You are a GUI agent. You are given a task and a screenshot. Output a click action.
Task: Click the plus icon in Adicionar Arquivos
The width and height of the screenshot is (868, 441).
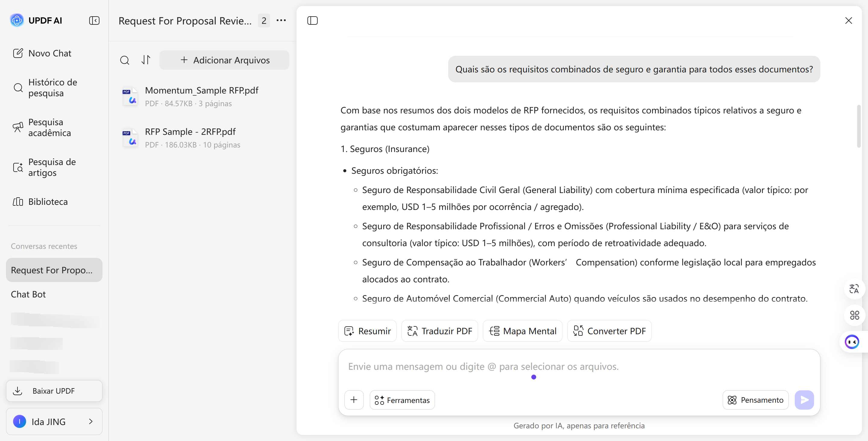(x=184, y=60)
